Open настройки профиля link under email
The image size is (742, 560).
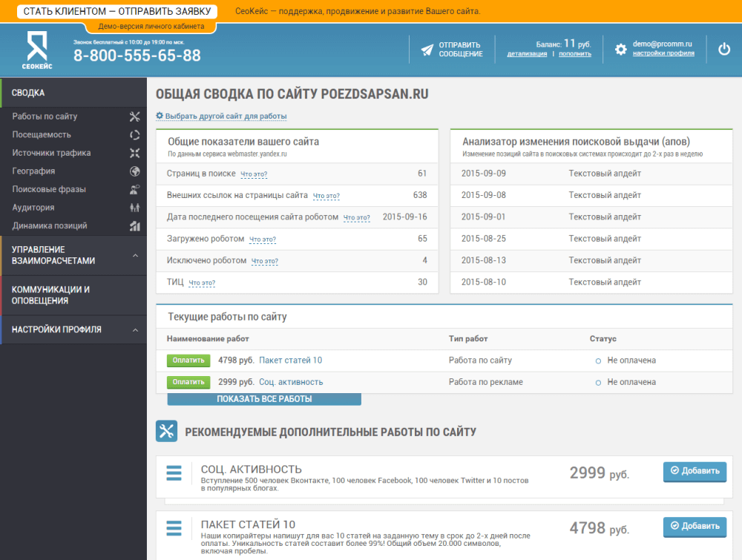663,53
